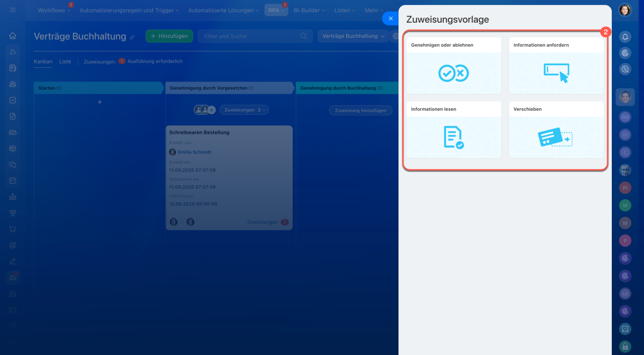Expand the Workflows menu
The width and height of the screenshot is (644, 355).
pyautogui.click(x=54, y=10)
